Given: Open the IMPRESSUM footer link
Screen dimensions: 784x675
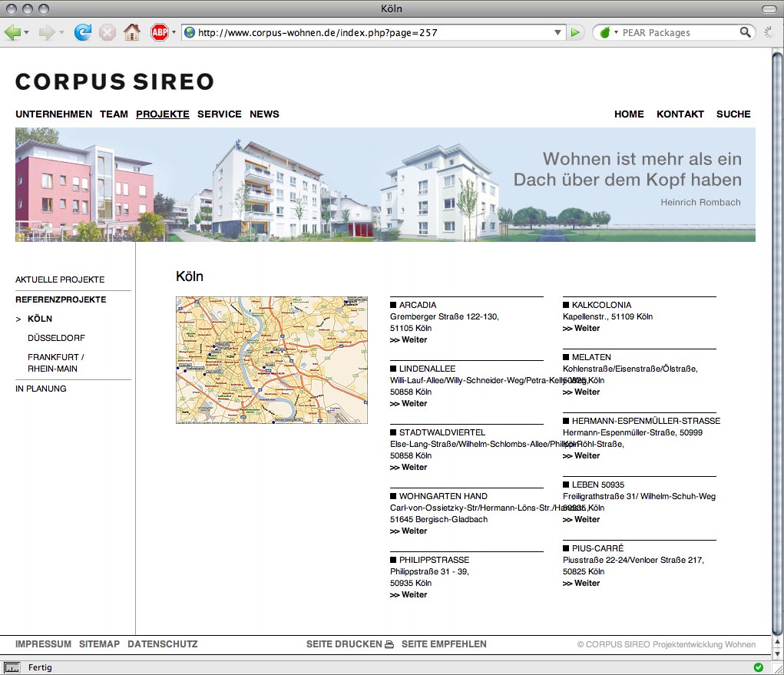Looking at the screenshot, I should pyautogui.click(x=44, y=644).
